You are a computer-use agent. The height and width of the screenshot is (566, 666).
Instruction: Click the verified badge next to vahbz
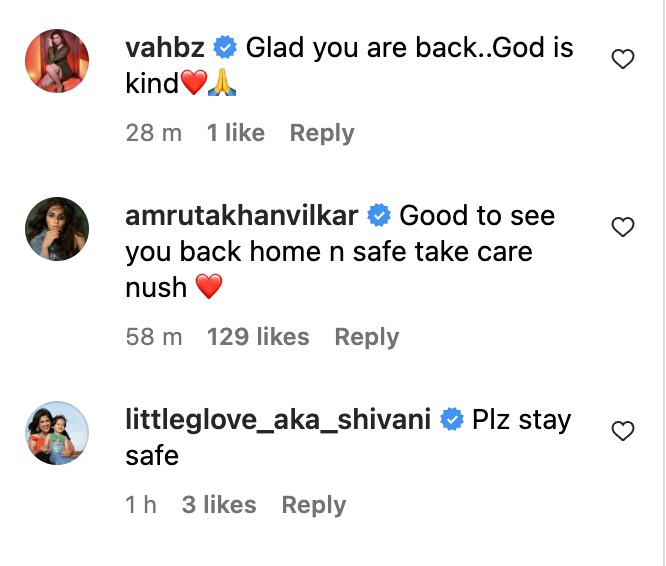[x=225, y=47]
